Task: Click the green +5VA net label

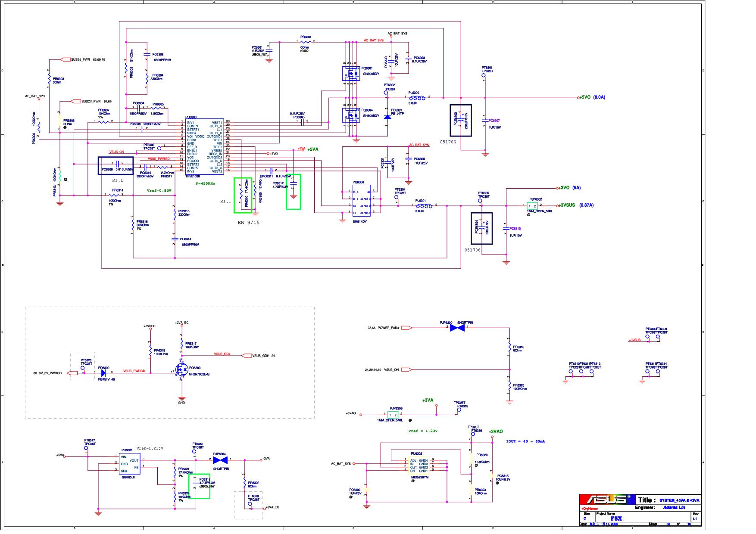Action: tap(312, 149)
